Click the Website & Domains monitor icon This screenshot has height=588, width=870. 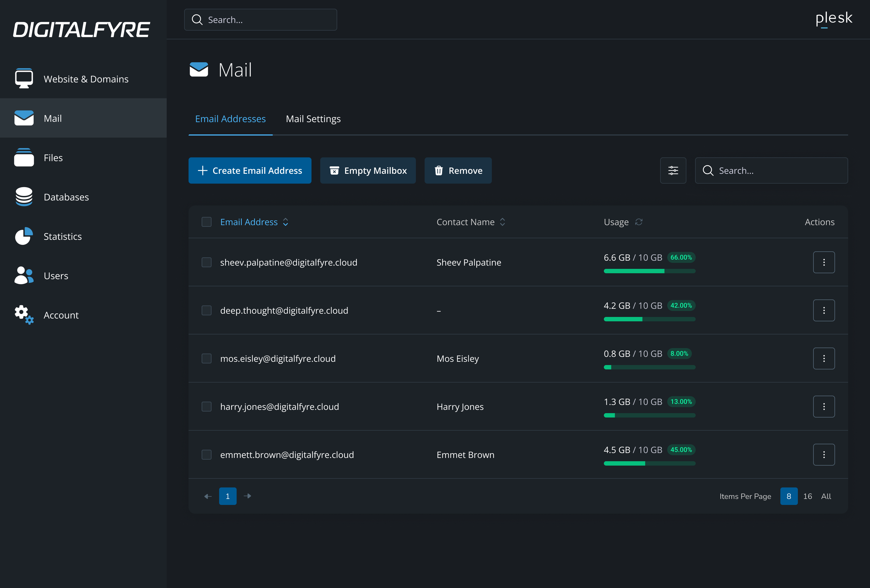point(24,78)
